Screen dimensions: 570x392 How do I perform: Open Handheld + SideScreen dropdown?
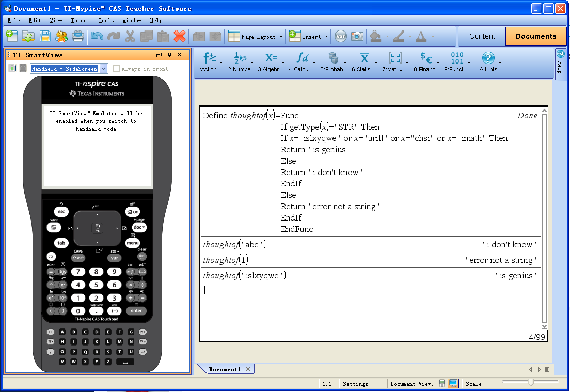[x=104, y=68]
